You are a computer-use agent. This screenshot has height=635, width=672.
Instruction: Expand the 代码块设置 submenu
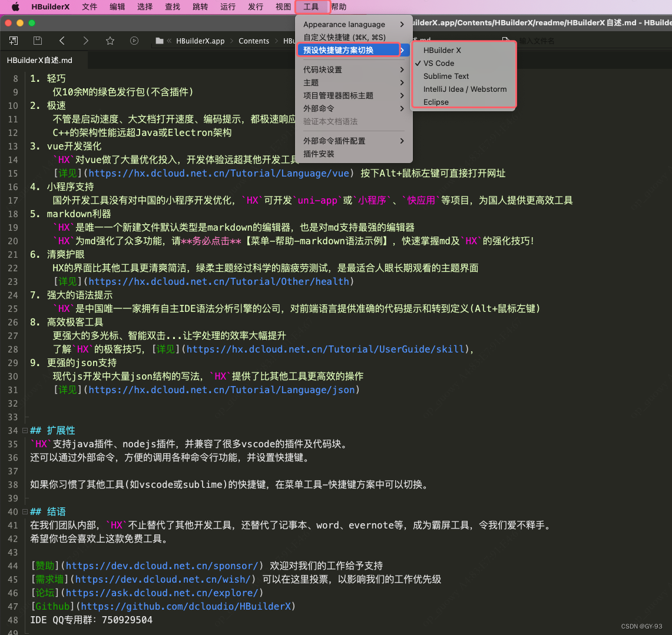point(353,69)
